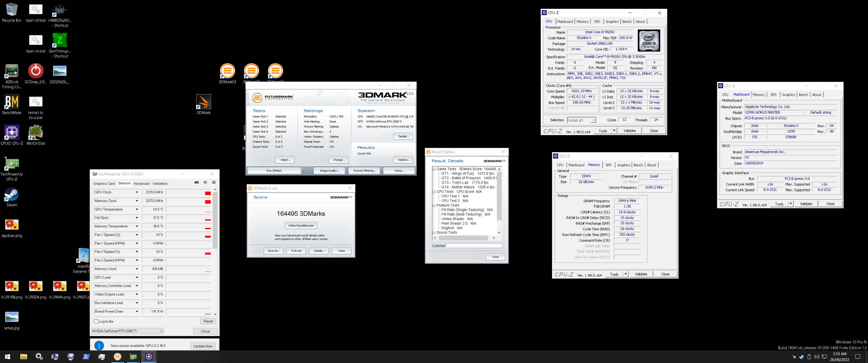Open CPUID CPU-Z desktop icon

pyautogui.click(x=11, y=135)
